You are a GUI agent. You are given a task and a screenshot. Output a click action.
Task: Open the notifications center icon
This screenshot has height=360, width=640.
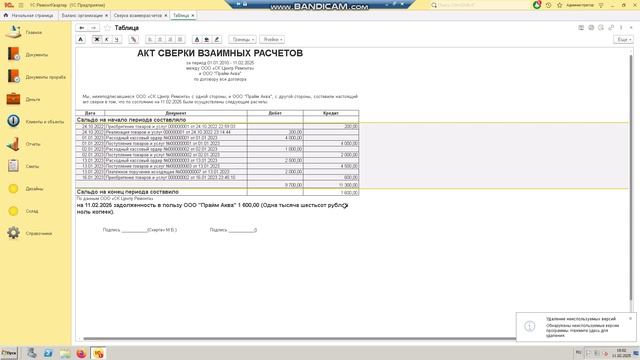point(537,5)
